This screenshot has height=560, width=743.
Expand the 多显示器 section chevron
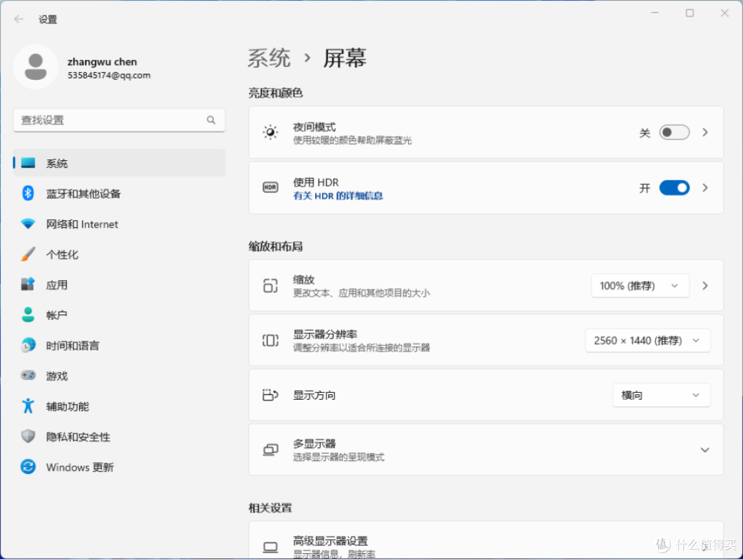704,450
